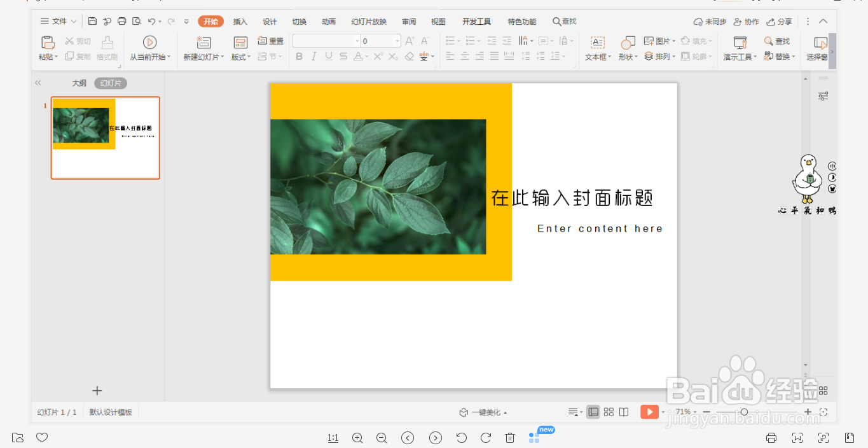Click the Format Painter (格式刷) icon
Image resolution: width=868 pixels, height=448 pixels.
(x=107, y=43)
